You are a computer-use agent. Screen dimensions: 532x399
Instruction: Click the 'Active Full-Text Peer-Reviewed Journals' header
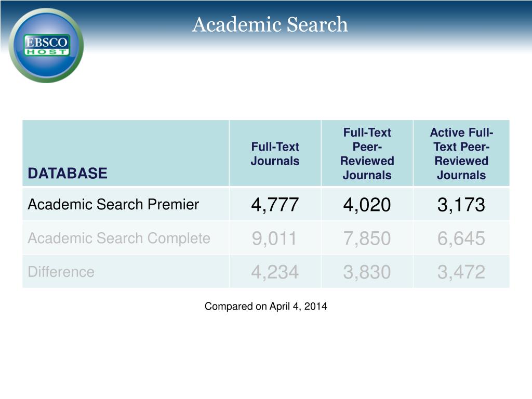click(461, 154)
